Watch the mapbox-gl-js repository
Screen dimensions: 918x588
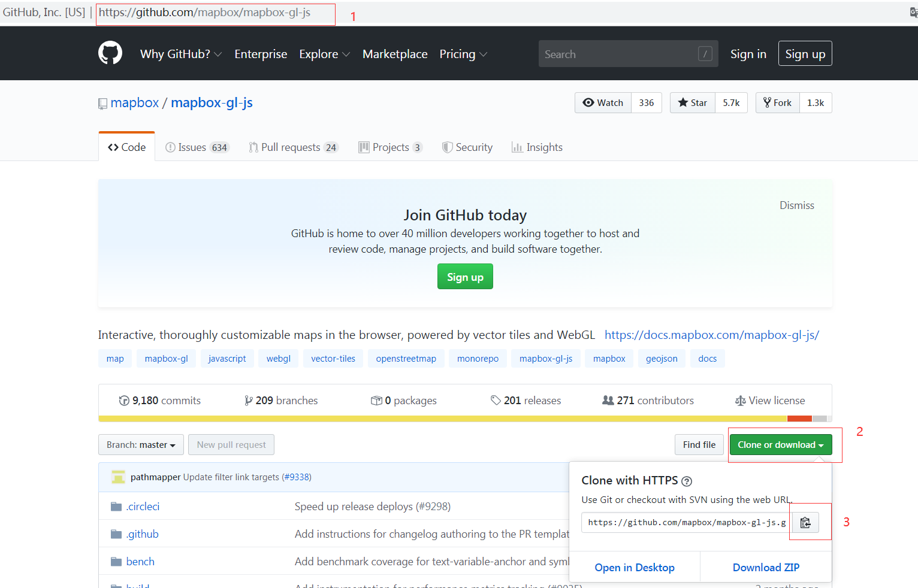(x=603, y=103)
